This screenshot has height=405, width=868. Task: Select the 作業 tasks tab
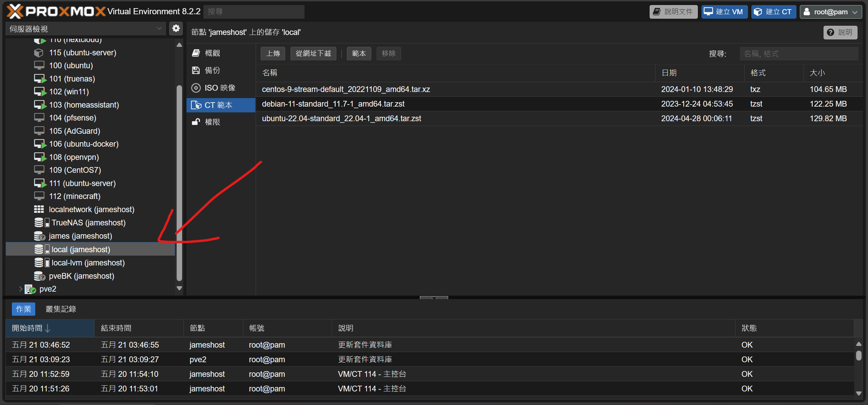[x=23, y=309]
